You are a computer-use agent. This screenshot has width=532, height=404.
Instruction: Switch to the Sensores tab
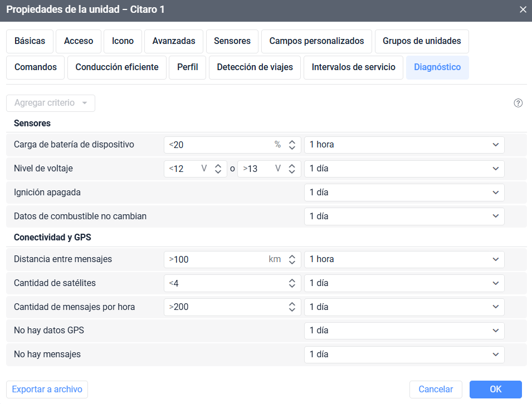232,41
